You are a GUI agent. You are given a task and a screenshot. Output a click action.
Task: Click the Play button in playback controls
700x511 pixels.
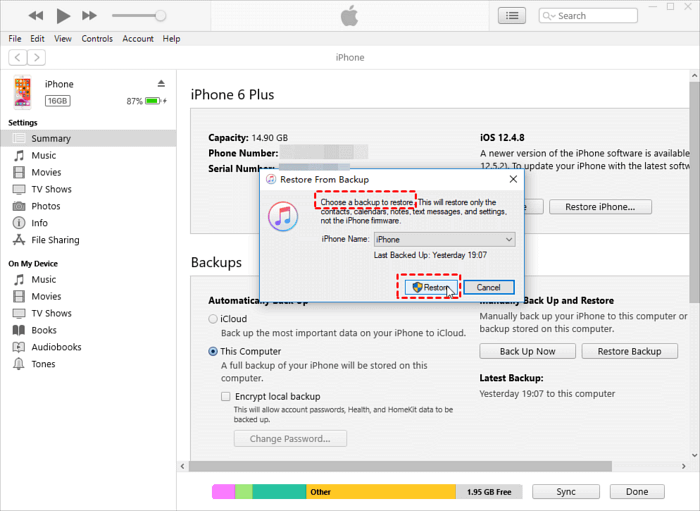pyautogui.click(x=63, y=16)
